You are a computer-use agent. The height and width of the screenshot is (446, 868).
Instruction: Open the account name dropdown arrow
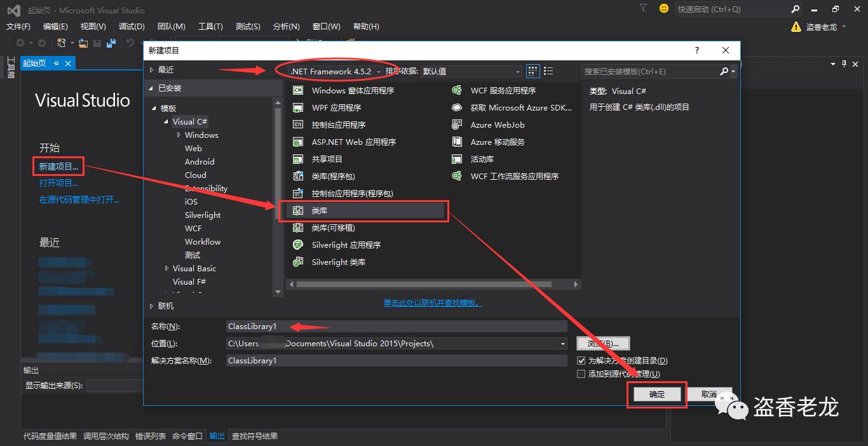(x=844, y=27)
